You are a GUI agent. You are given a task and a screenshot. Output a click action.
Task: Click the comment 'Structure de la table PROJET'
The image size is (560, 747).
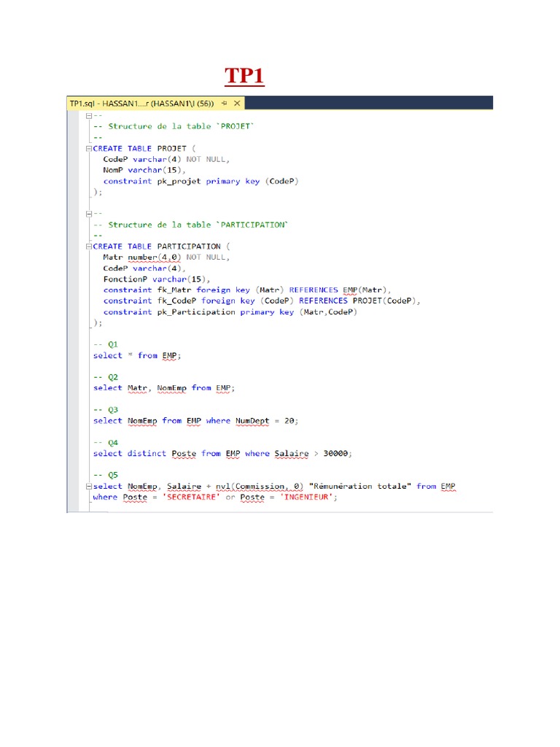174,126
